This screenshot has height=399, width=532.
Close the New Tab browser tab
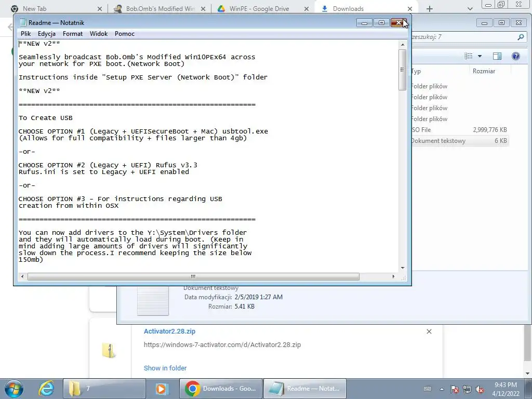[100, 9]
